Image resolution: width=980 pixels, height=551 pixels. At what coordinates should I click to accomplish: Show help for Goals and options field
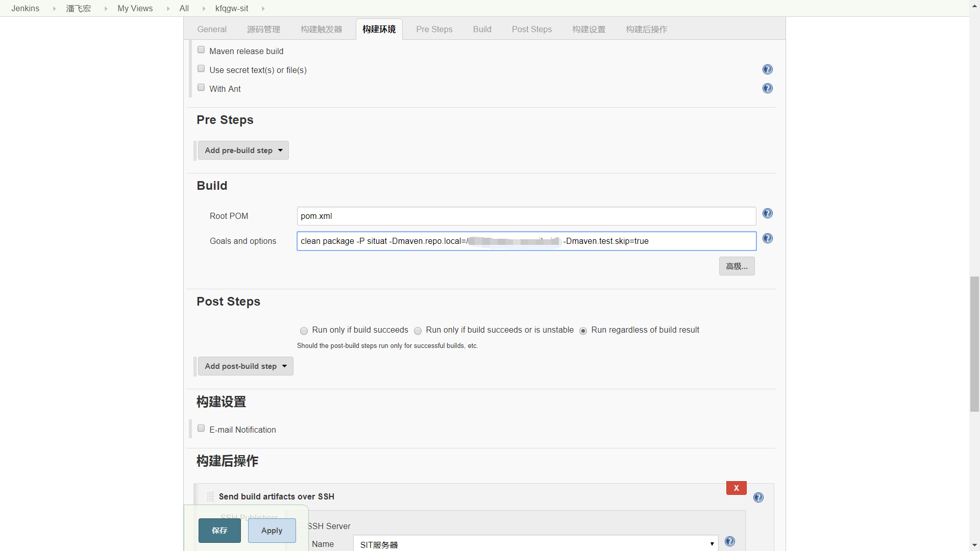tap(767, 238)
